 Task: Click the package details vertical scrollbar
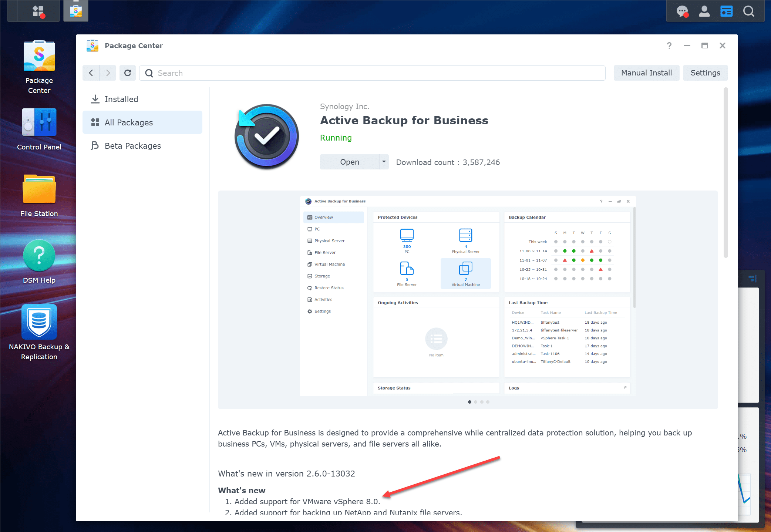[725, 172]
